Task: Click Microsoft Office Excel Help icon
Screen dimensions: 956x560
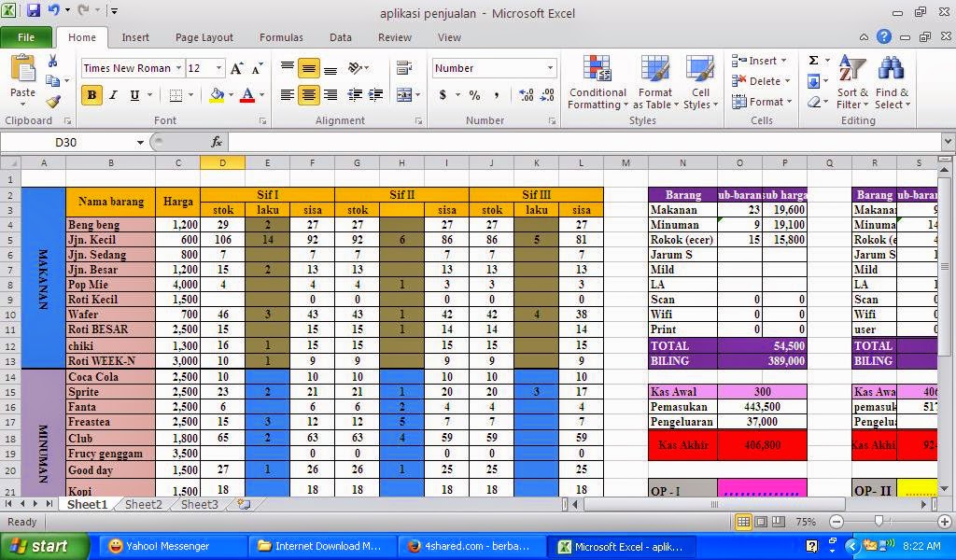Action: pos(883,36)
